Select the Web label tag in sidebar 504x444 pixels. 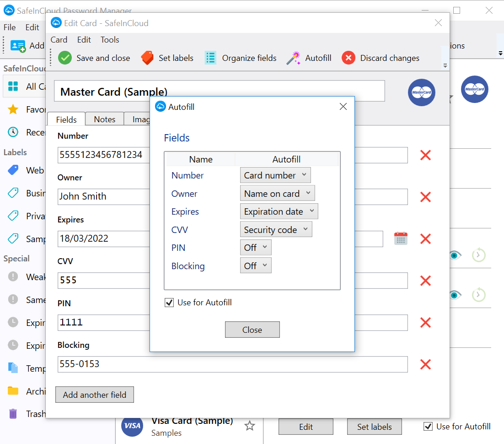click(13, 170)
